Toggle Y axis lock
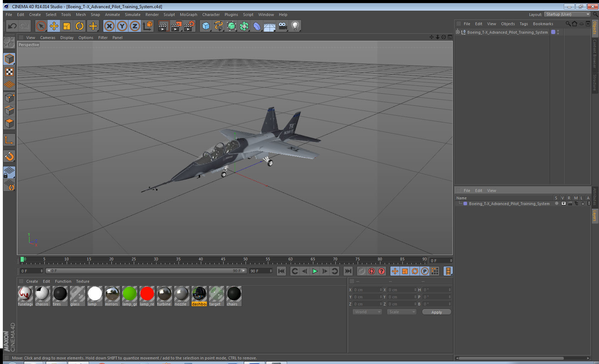This screenshot has width=599, height=364. [122, 26]
